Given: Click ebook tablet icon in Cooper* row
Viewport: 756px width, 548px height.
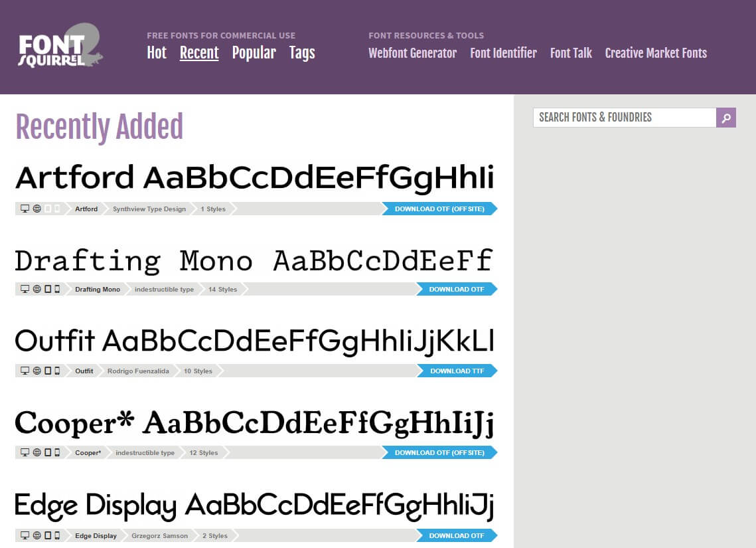Looking at the screenshot, I should pos(48,452).
